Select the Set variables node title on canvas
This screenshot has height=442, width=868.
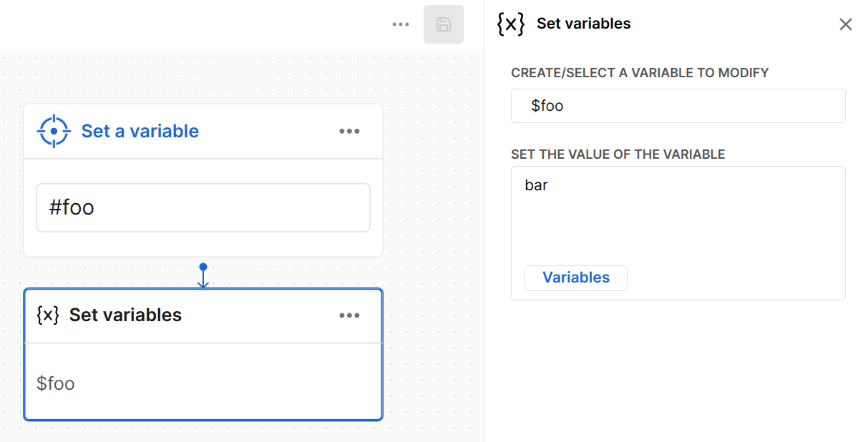point(125,315)
